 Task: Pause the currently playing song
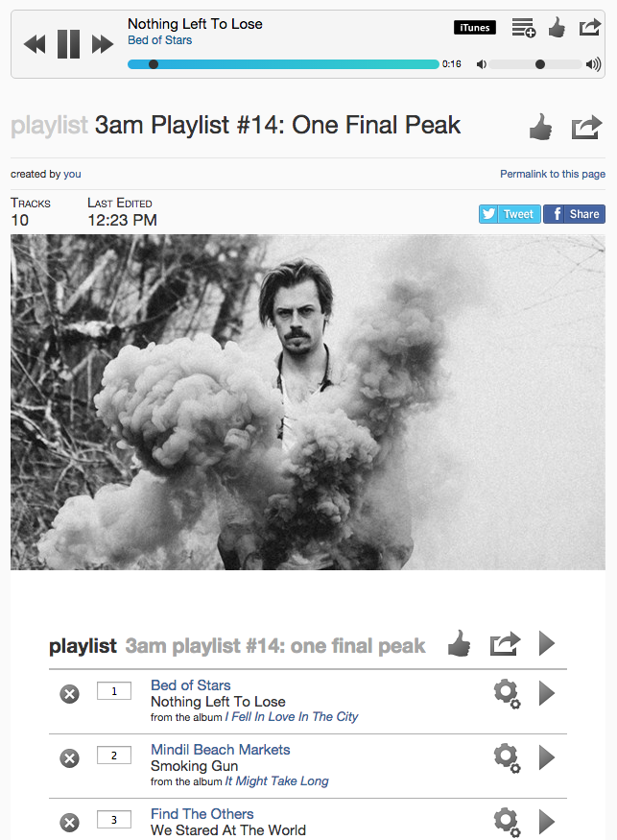click(68, 44)
